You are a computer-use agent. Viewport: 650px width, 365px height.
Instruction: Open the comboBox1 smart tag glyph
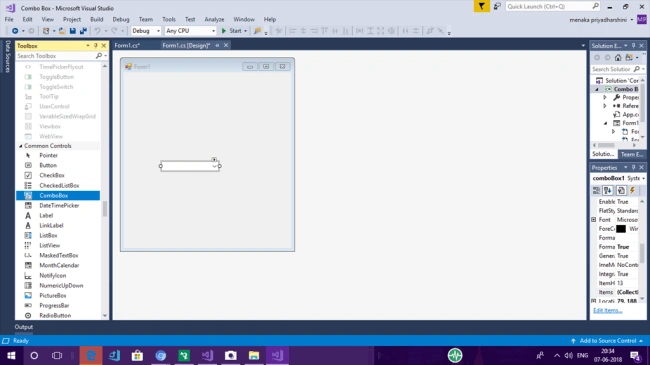tap(214, 159)
